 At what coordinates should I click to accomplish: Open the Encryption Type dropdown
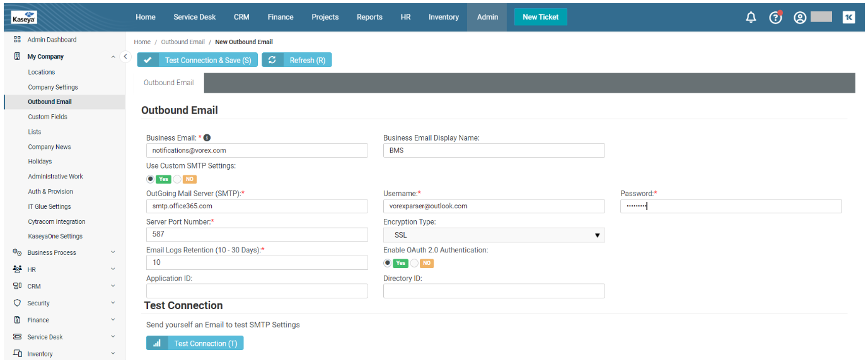(x=494, y=235)
